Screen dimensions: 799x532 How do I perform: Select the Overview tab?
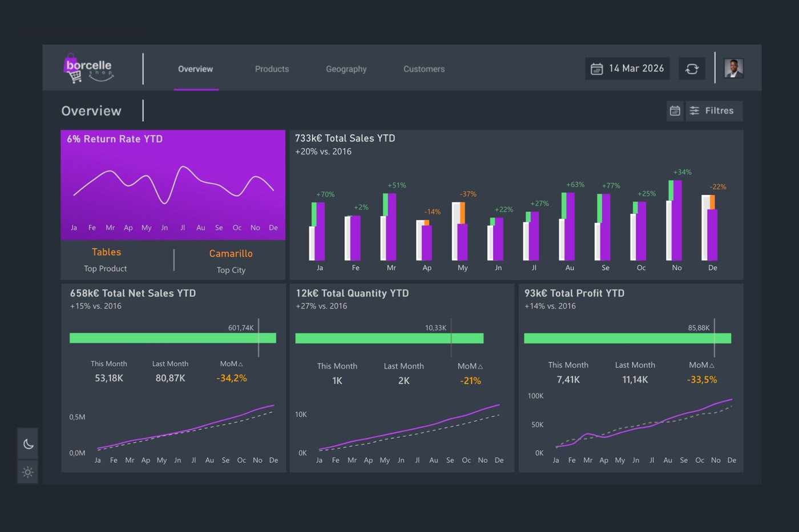195,69
